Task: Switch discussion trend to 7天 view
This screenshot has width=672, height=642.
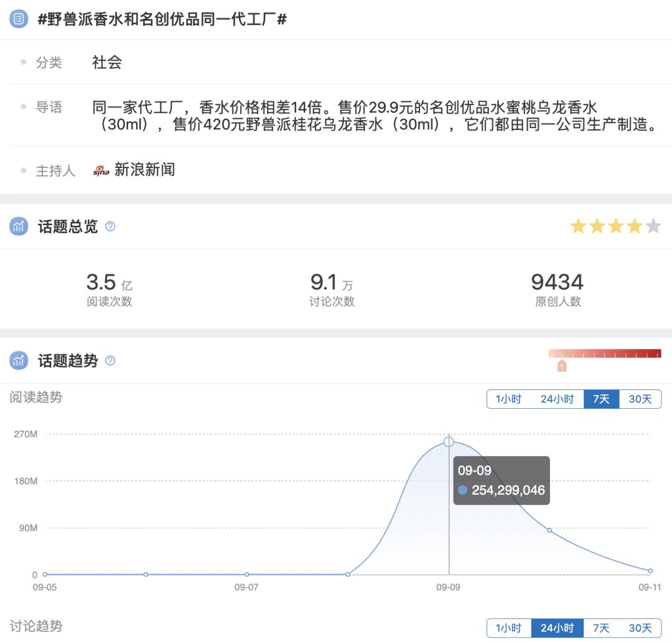Action: [601, 628]
